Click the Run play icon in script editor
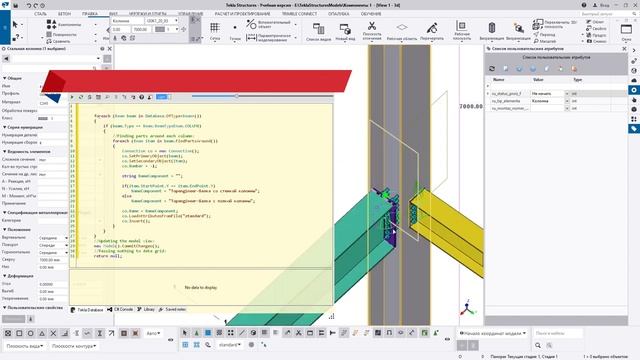 [72, 97]
